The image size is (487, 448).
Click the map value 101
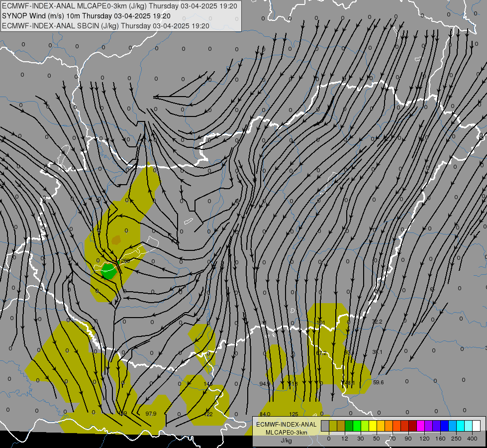point(321,323)
